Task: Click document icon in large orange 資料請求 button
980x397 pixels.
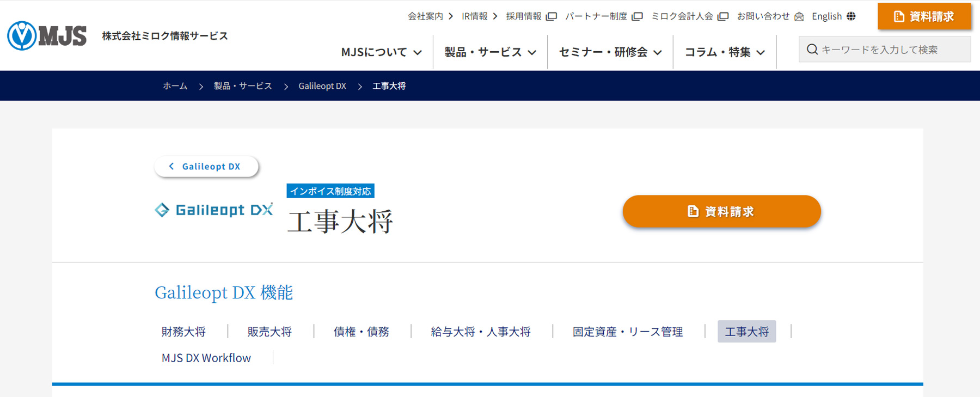Action: (693, 211)
